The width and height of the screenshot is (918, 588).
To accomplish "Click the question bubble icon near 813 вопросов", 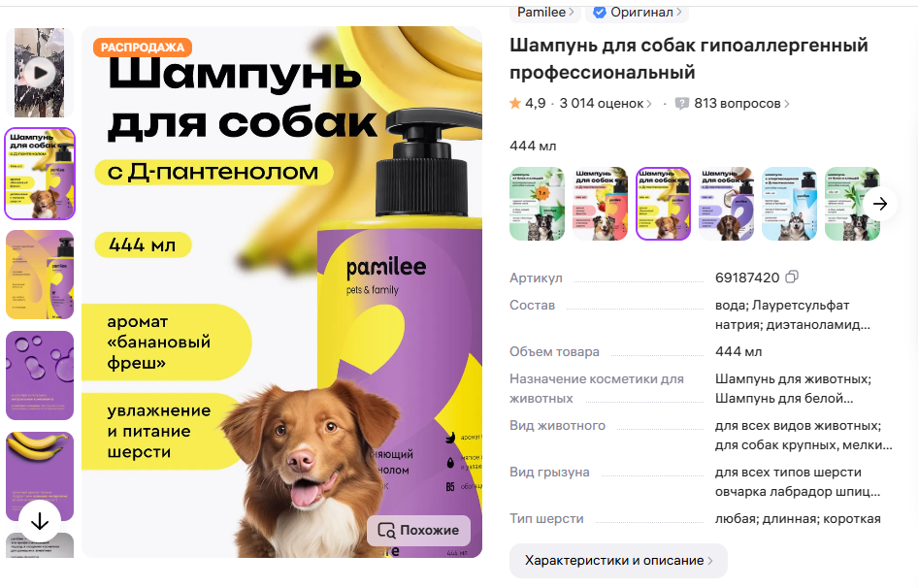I will pos(681,104).
